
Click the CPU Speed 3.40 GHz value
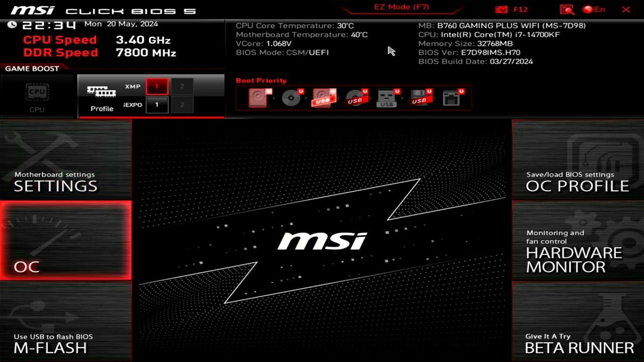(x=143, y=40)
